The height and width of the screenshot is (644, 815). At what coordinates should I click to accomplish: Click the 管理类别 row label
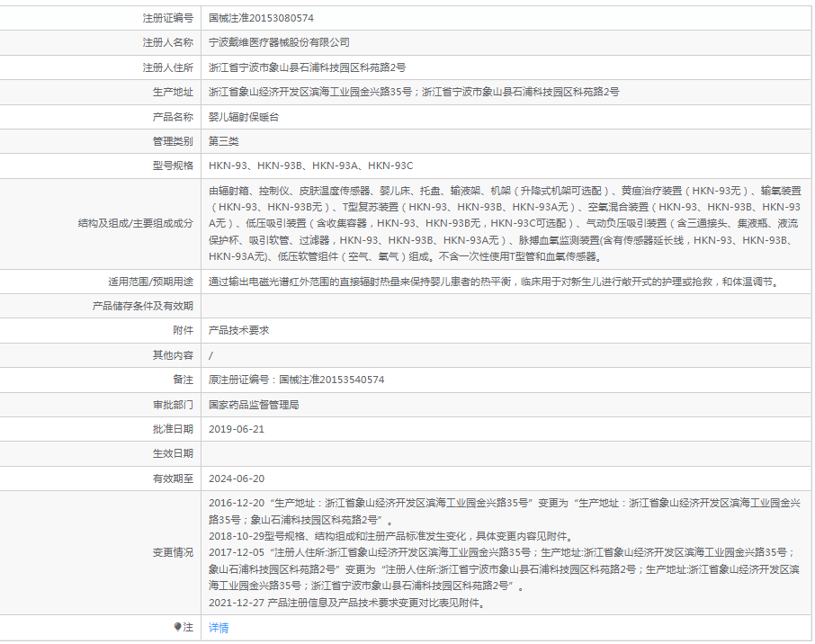(173, 141)
